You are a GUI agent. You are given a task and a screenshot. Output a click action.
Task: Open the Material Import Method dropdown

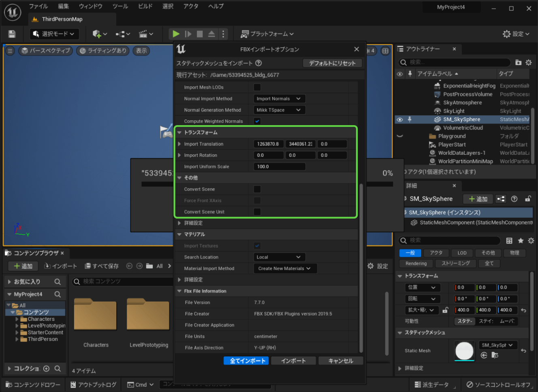click(285, 268)
